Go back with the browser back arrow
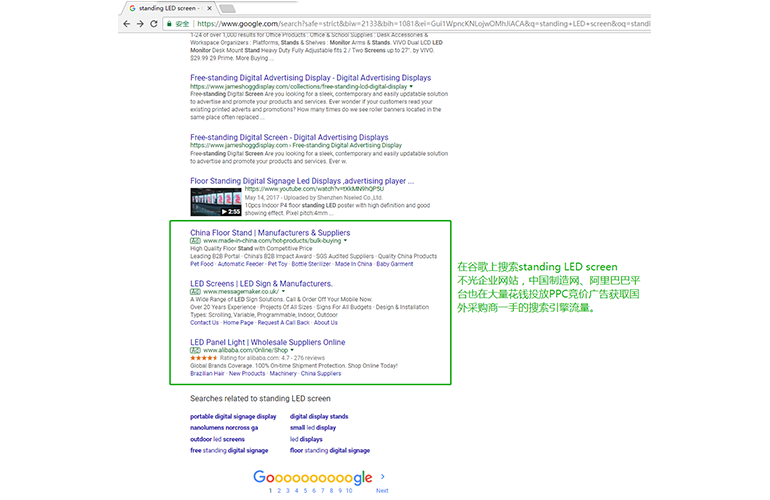This screenshot has height=500, width=770. point(127,24)
